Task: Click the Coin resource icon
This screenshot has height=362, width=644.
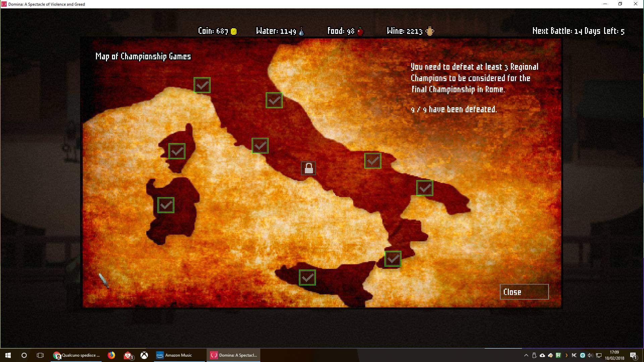Action: click(x=234, y=31)
